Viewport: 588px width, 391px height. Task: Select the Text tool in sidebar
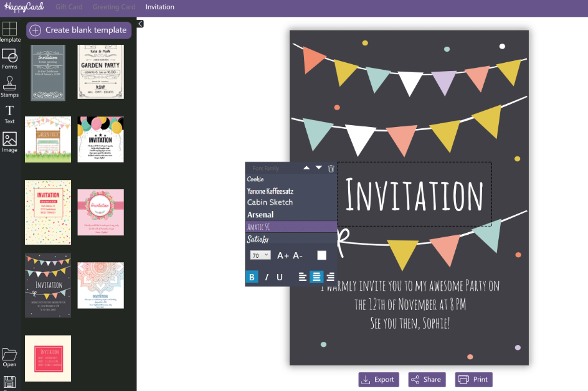pyautogui.click(x=9, y=115)
